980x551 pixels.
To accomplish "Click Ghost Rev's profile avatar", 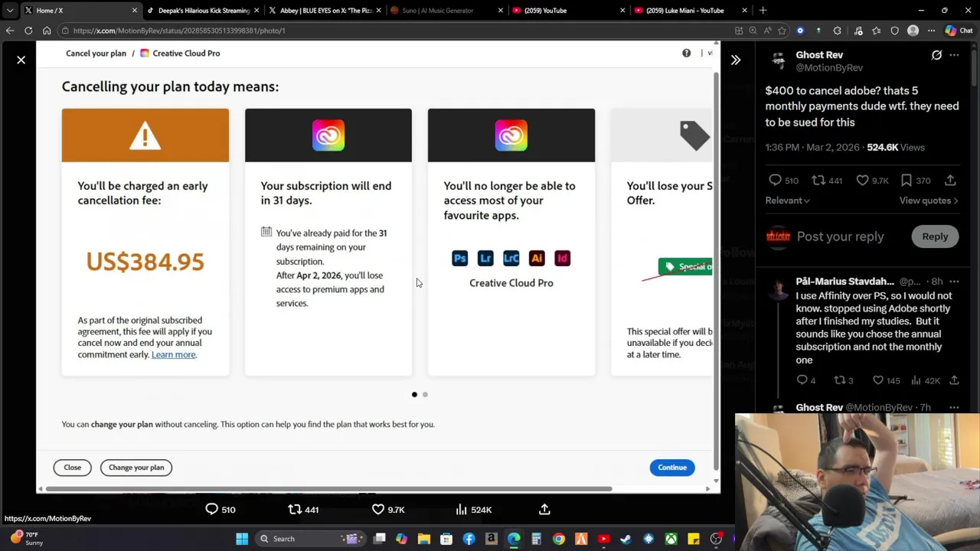I will 778,61.
